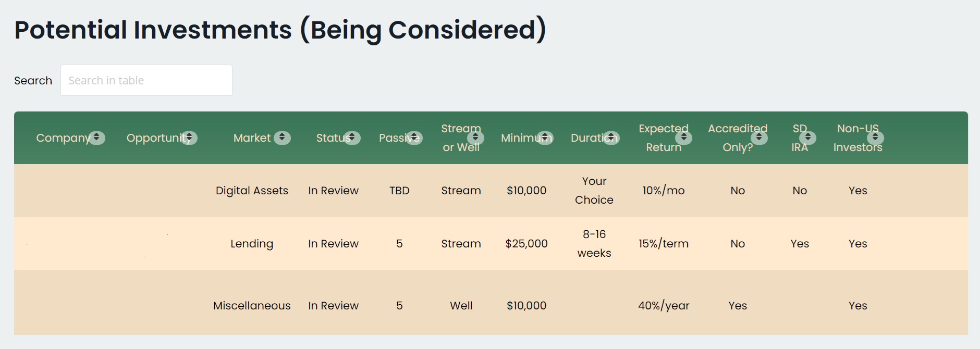Screen dimensions: 980x349
Task: Click the Market column header label
Action: click(x=252, y=138)
